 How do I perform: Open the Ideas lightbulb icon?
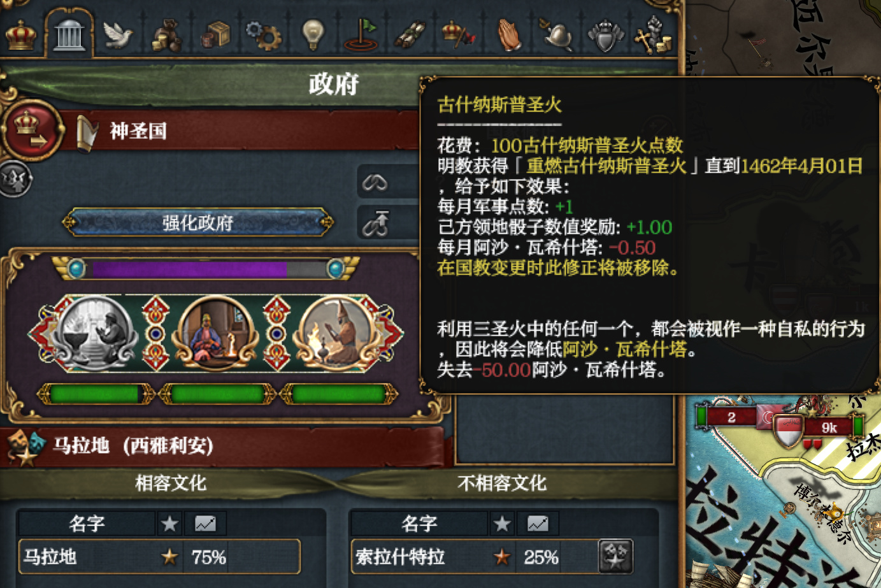pyautogui.click(x=313, y=34)
